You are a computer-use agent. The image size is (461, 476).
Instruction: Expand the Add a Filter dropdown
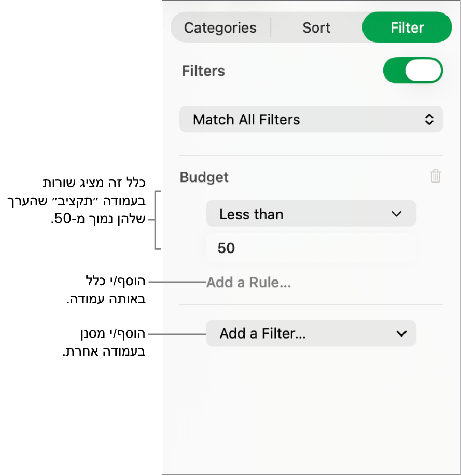coord(311,333)
